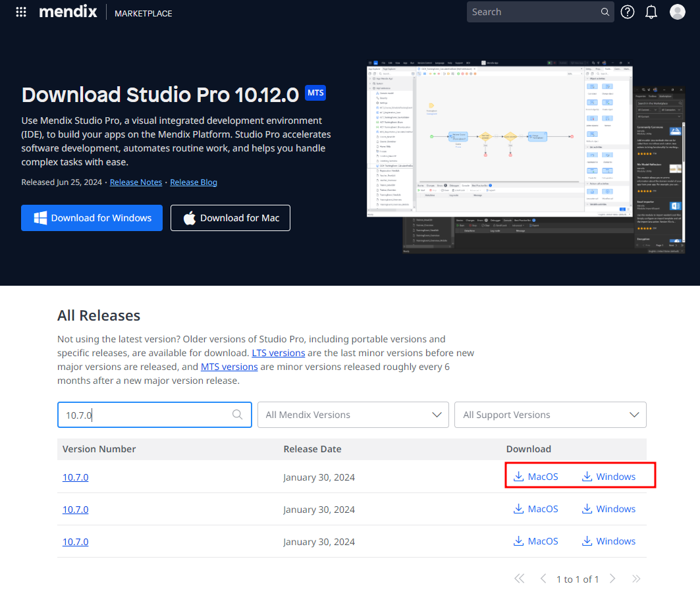
Task: Open the Release Blog link
Action: pos(194,182)
